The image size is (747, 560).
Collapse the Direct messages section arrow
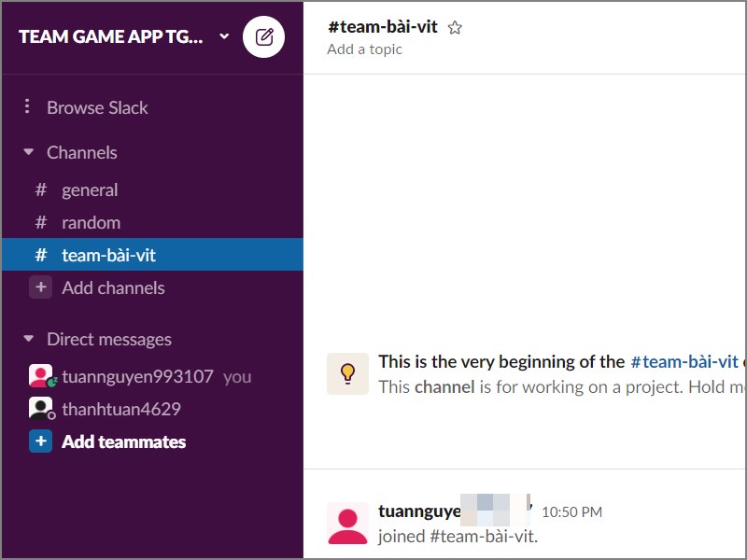tap(29, 339)
